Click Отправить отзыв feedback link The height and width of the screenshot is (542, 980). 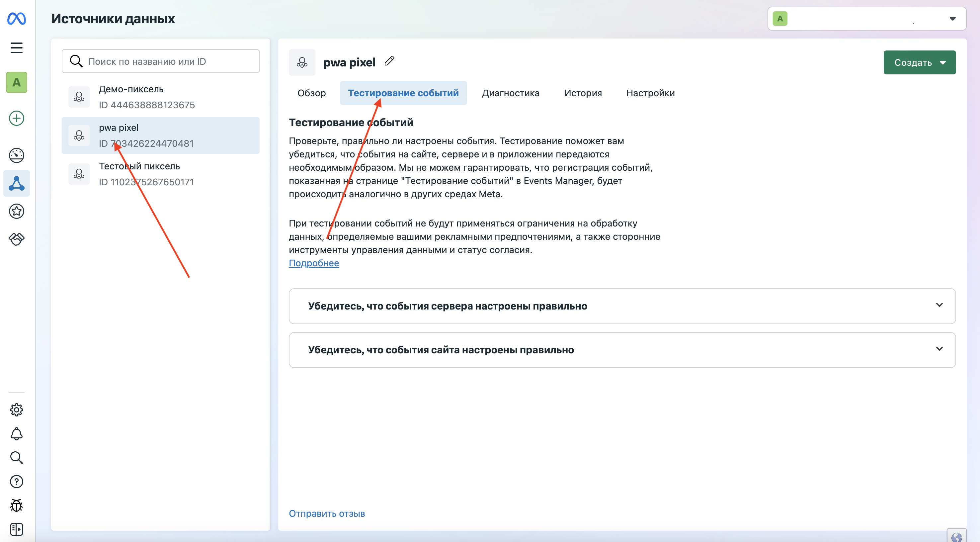(x=326, y=513)
